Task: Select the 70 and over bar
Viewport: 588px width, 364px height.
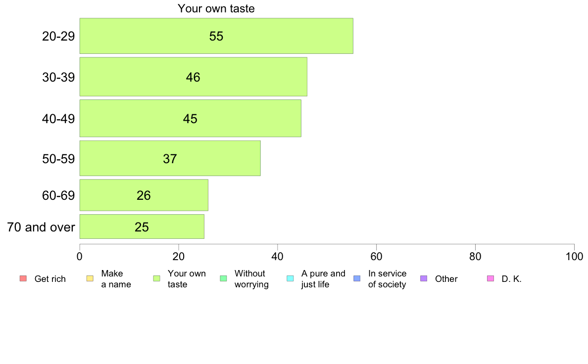Action: click(x=142, y=227)
